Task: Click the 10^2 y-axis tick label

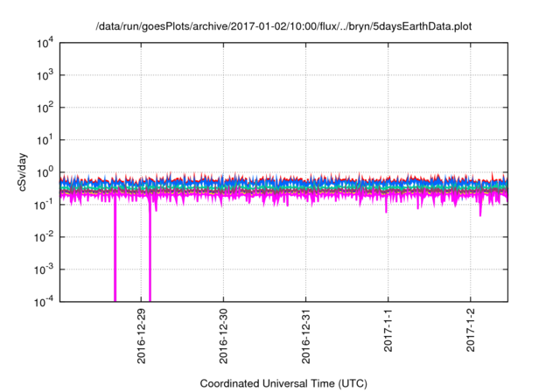Action: (45, 108)
